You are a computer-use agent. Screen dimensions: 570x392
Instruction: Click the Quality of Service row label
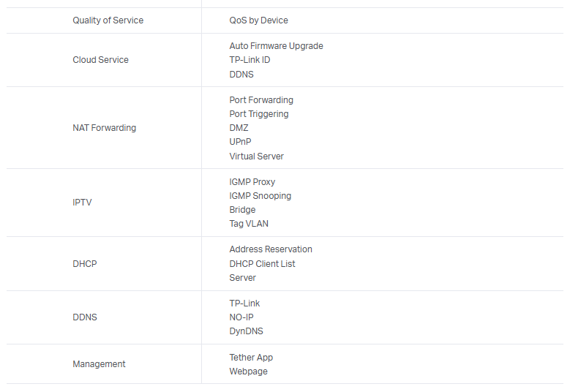108,20
